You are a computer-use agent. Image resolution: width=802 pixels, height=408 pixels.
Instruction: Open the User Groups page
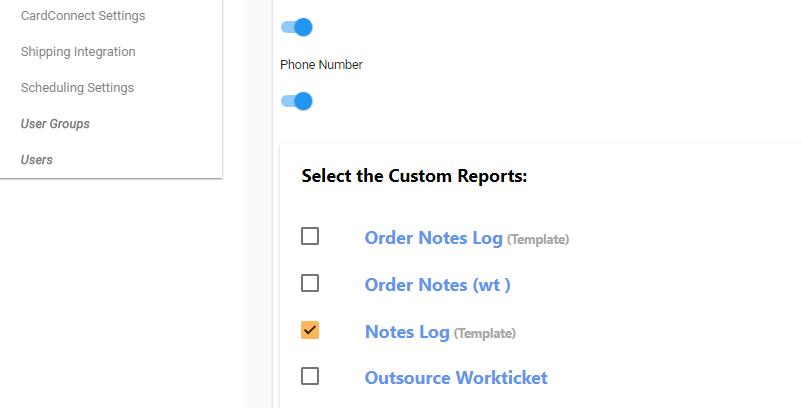pos(55,124)
